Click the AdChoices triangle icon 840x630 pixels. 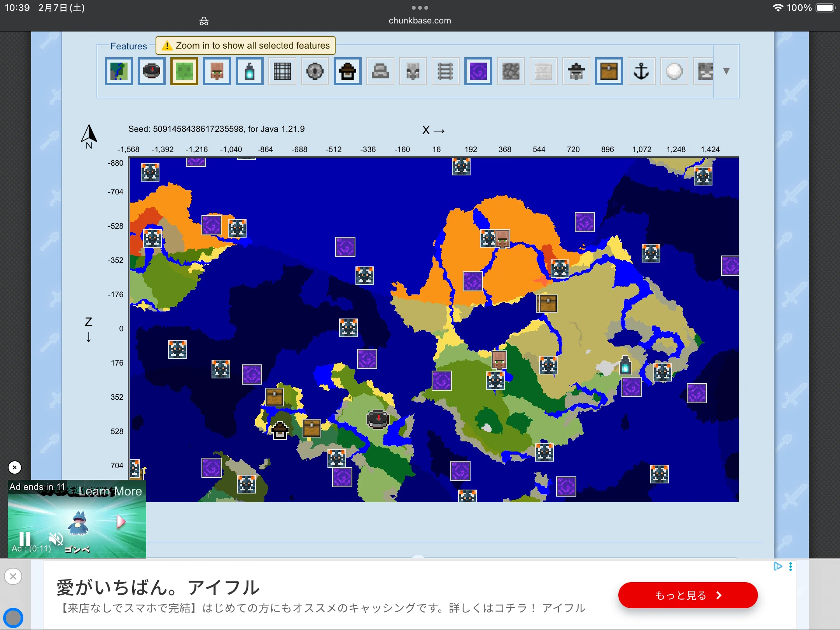[778, 567]
